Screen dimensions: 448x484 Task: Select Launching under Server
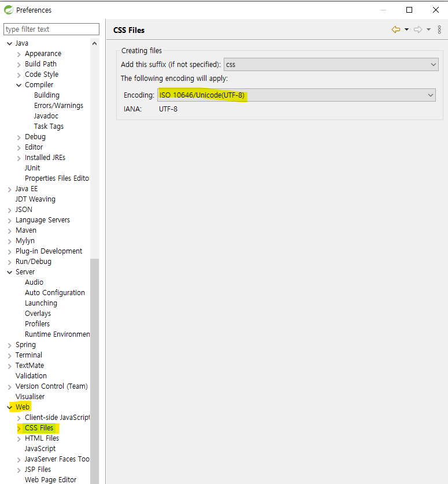41,303
